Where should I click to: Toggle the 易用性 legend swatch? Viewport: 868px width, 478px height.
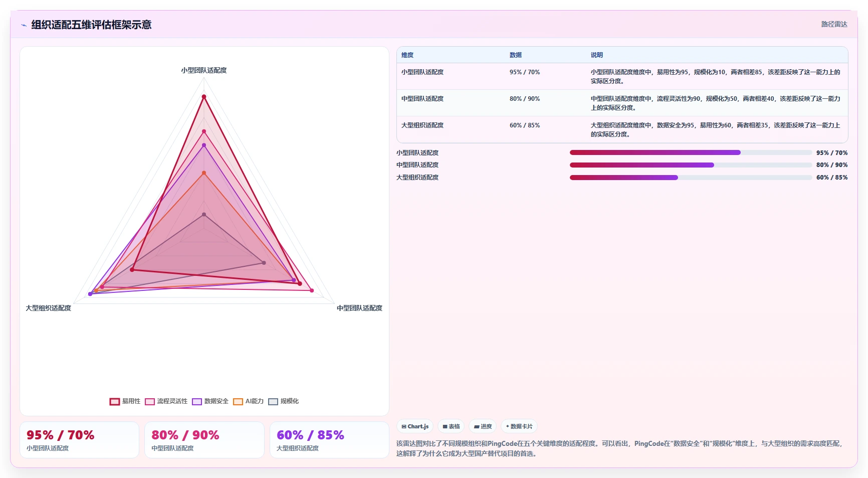coord(115,402)
